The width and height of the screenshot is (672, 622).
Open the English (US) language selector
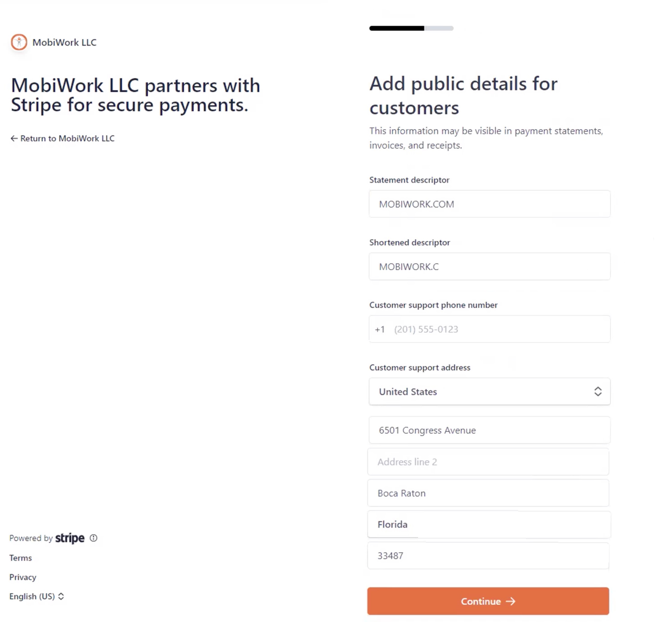[x=36, y=596]
